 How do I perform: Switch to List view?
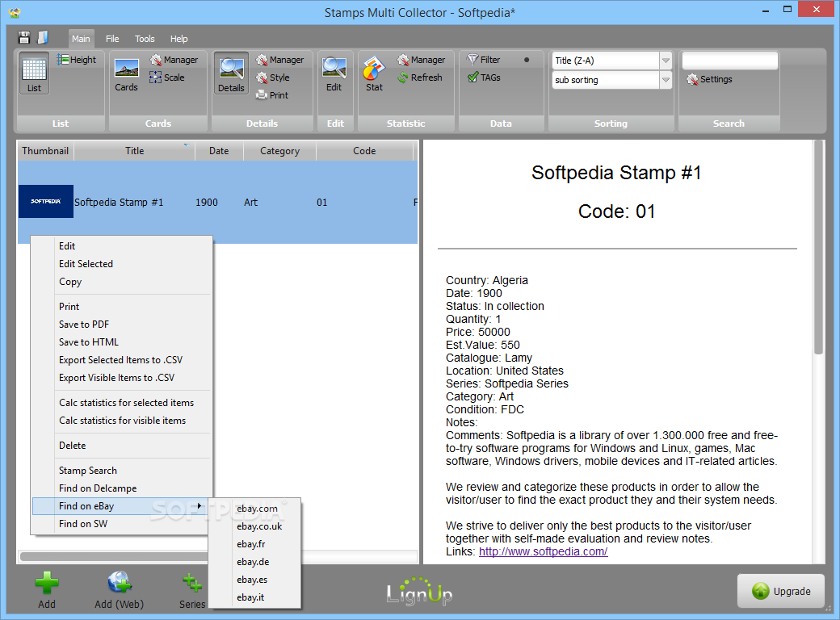[34, 73]
